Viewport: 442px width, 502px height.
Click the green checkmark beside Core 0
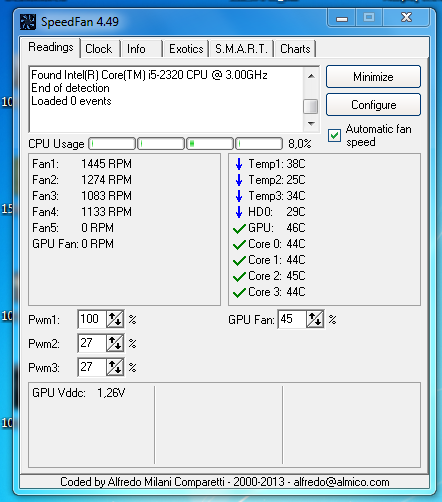[239, 245]
